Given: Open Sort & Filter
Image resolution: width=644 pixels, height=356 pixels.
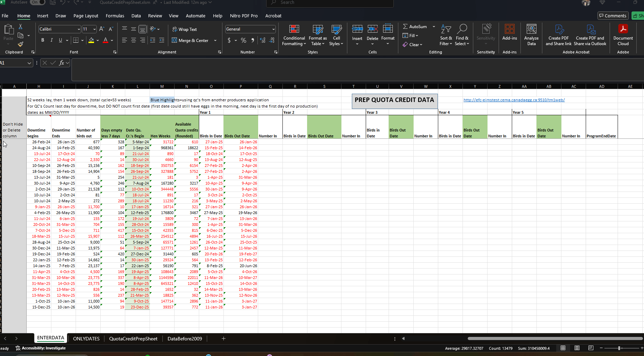Looking at the screenshot, I should click(446, 35).
